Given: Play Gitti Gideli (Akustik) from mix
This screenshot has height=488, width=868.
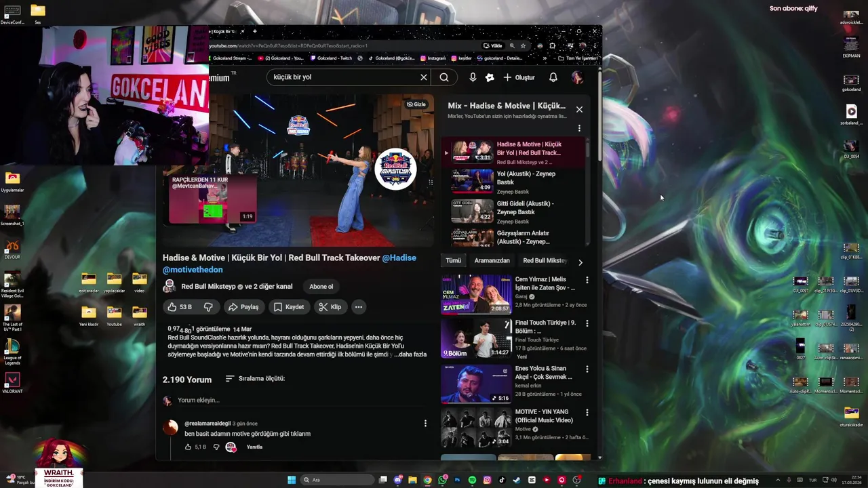Looking at the screenshot, I should (x=514, y=211).
